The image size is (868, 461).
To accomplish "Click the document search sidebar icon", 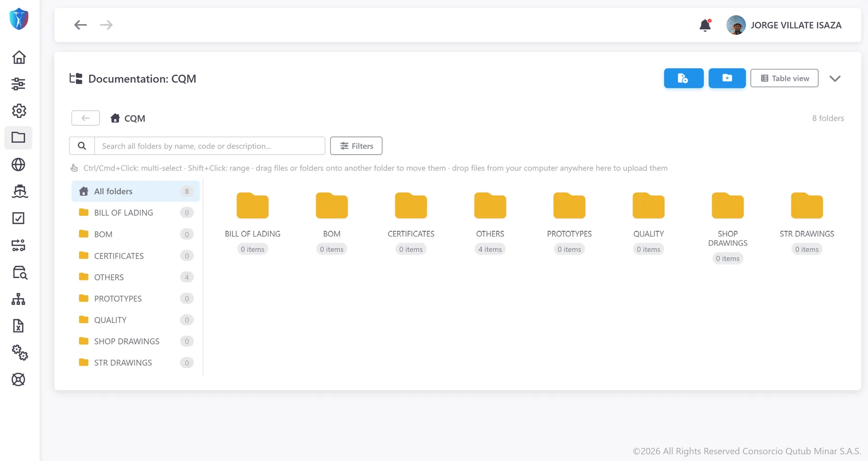I will [x=20, y=273].
